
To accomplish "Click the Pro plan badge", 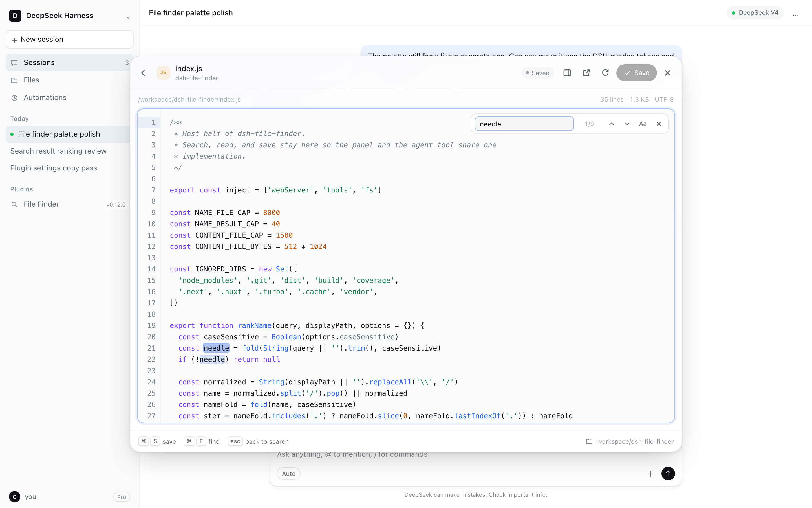I will coord(122,497).
